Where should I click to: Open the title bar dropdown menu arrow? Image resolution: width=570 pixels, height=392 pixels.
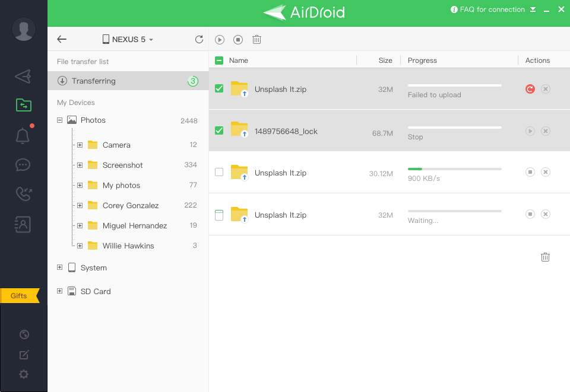[533, 9]
